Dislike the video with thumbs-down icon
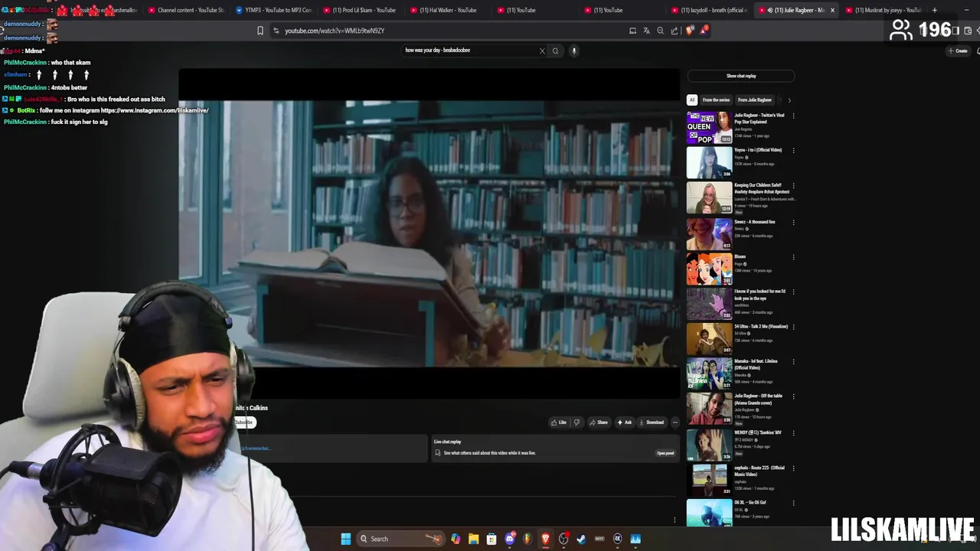 pyautogui.click(x=577, y=422)
